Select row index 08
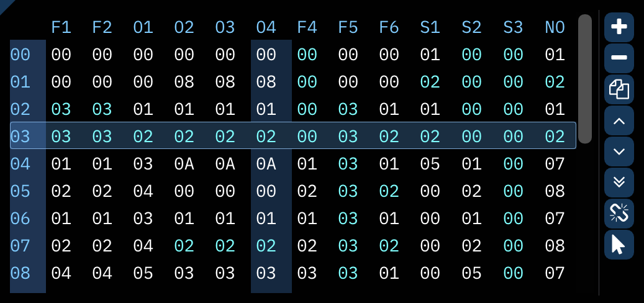 point(20,273)
